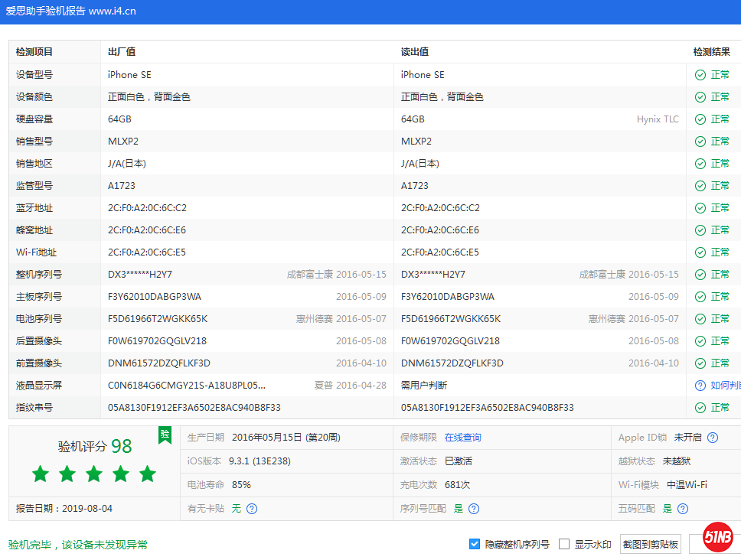741x560 pixels.
Task: Click the 检测结果 column header
Action: pyautogui.click(x=712, y=51)
